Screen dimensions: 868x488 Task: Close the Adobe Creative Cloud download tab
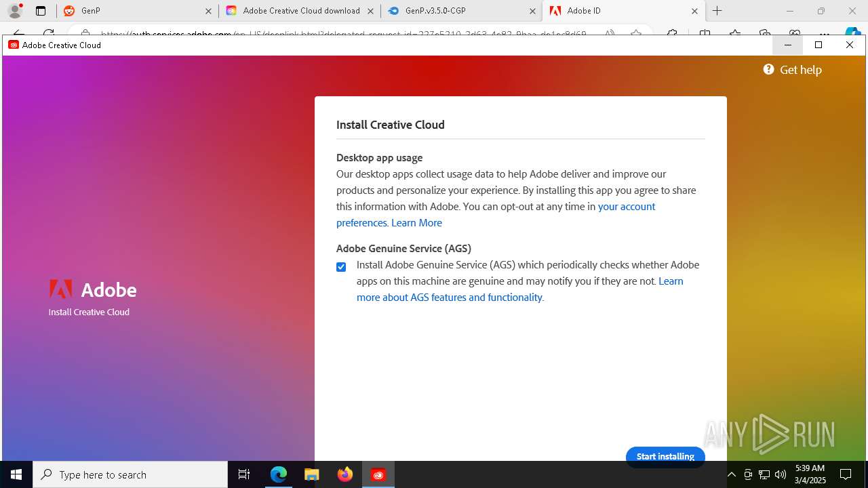[370, 11]
